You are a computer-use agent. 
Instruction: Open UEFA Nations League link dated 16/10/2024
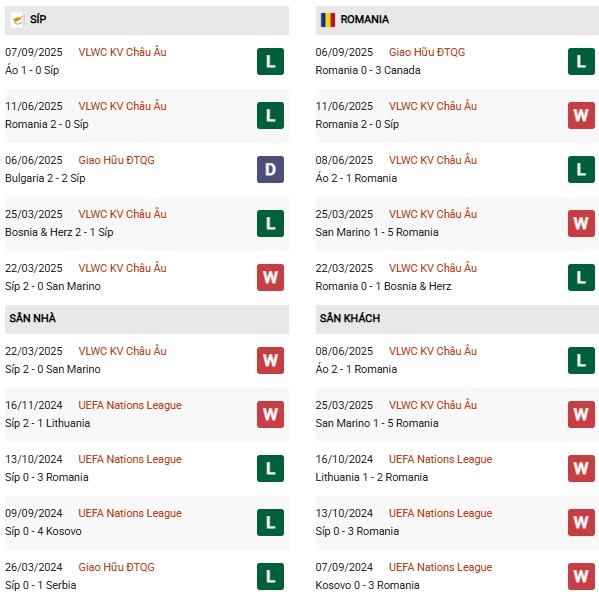click(x=440, y=459)
